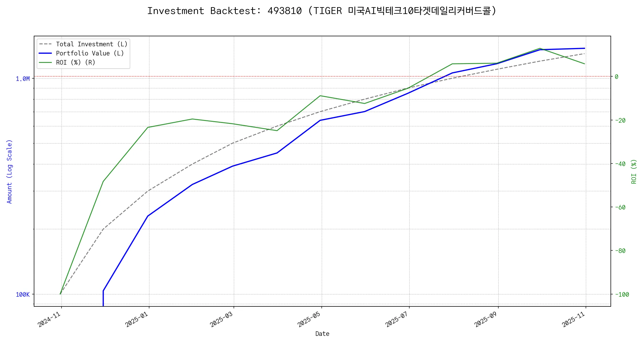Click the blue Portfolio Value legend line swatch
This screenshot has width=644, height=343.
click(x=45, y=53)
